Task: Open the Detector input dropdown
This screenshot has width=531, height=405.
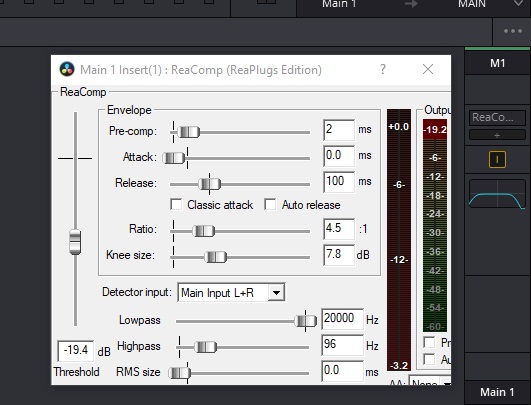Action: click(231, 293)
